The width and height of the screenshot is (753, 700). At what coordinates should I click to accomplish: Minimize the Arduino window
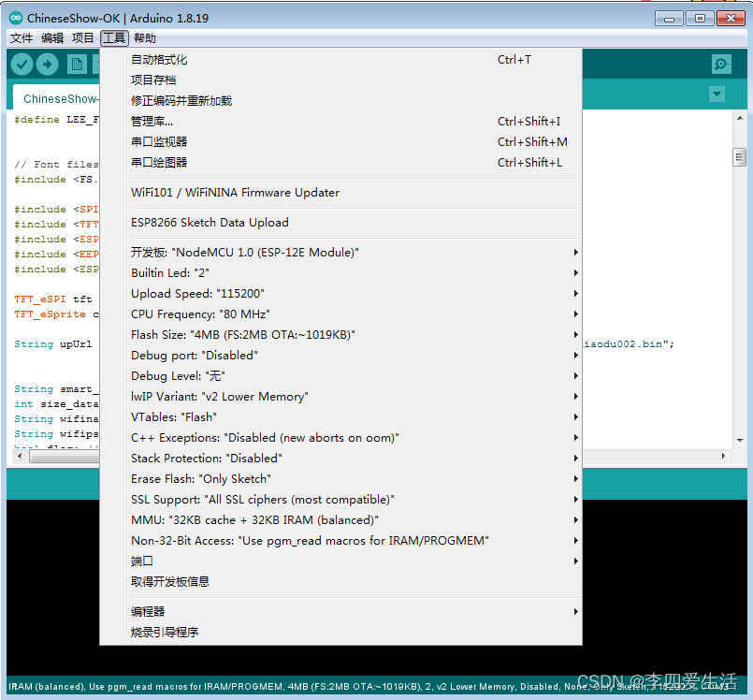(x=669, y=19)
